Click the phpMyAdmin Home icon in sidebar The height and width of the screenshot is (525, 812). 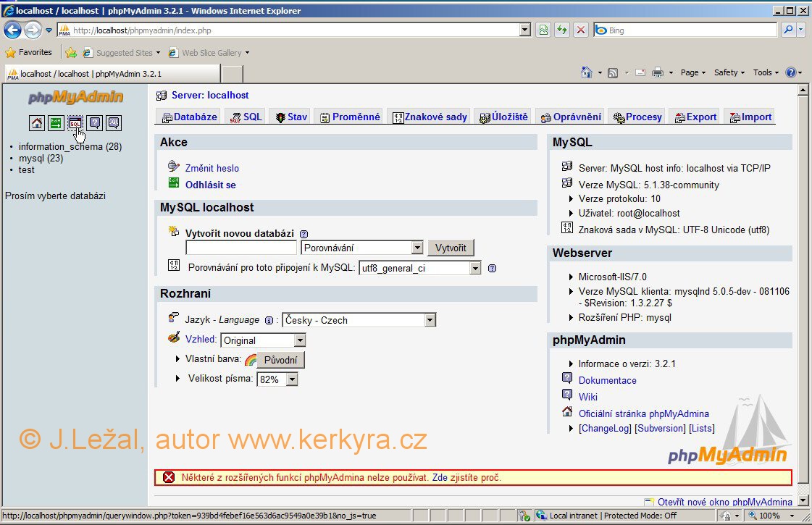(x=37, y=122)
